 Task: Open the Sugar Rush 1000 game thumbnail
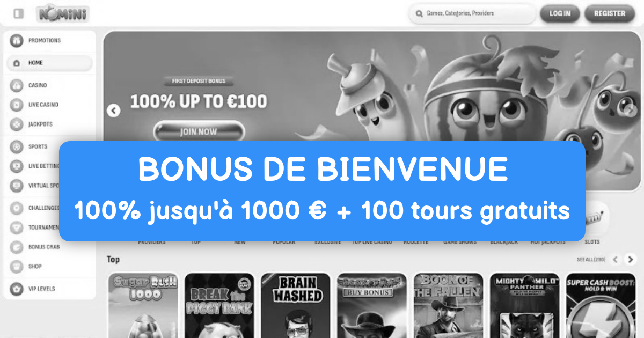[x=143, y=305]
